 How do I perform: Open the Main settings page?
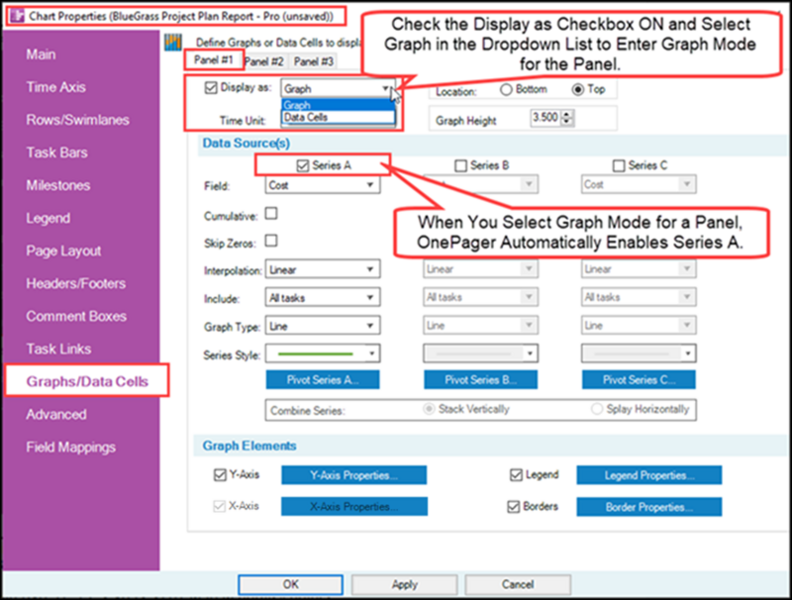pos(41,55)
